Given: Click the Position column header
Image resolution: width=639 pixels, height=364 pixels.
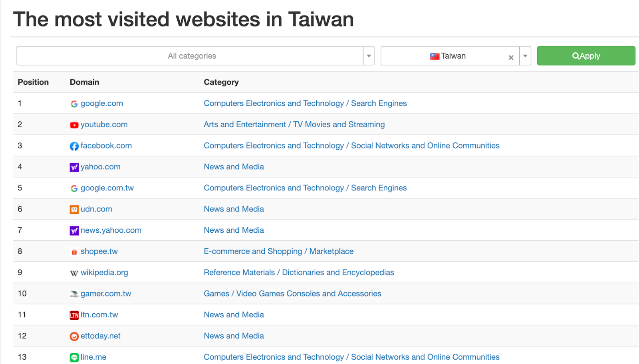Looking at the screenshot, I should click(x=33, y=82).
